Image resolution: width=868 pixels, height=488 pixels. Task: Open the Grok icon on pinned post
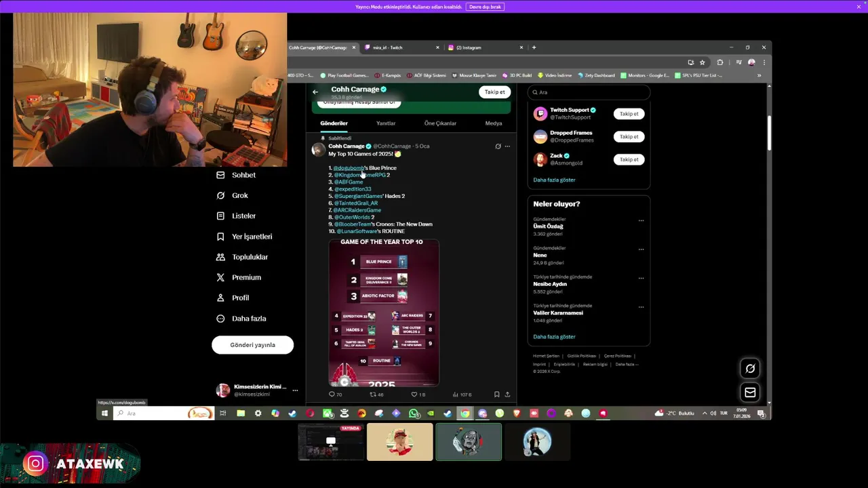[498, 146]
